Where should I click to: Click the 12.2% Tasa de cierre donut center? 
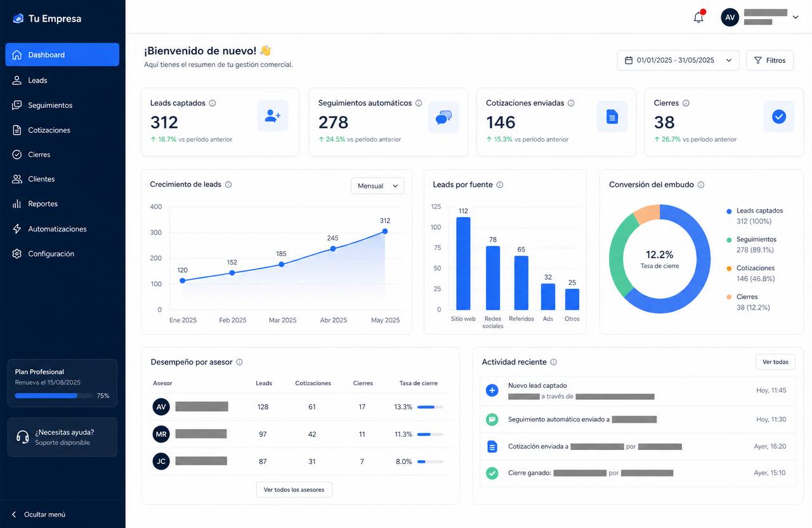[x=660, y=259]
